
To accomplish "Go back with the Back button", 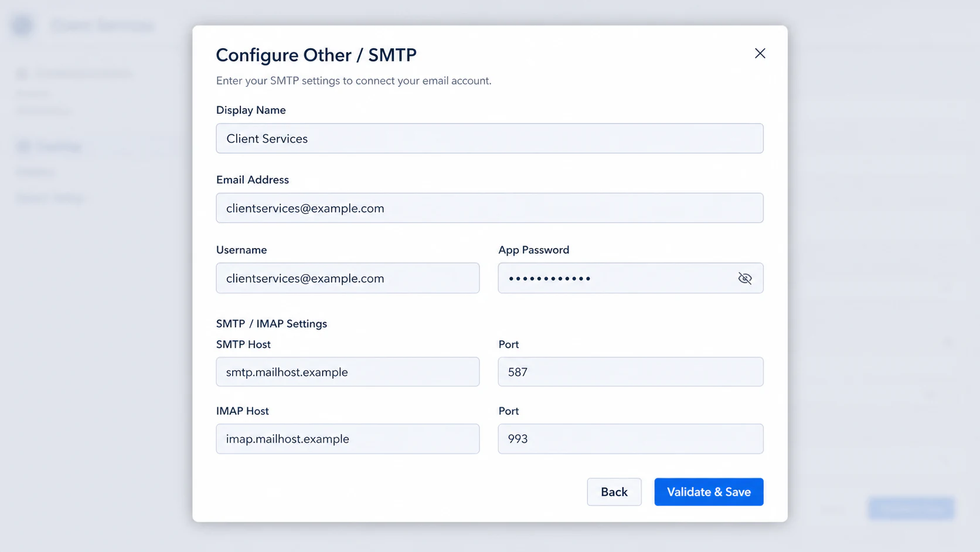I will pos(614,492).
